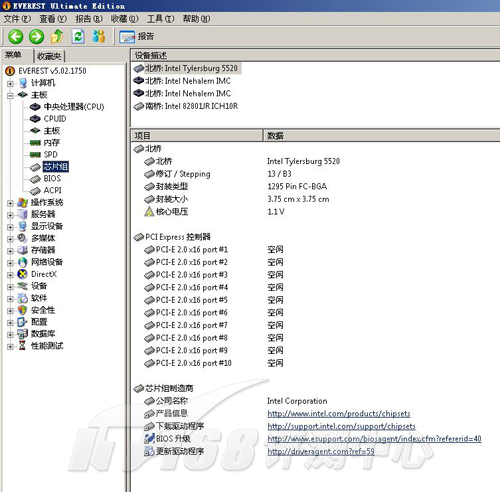This screenshot has width=500, height=492.
Task: Click the users icon in toolbar
Action: [x=99, y=36]
